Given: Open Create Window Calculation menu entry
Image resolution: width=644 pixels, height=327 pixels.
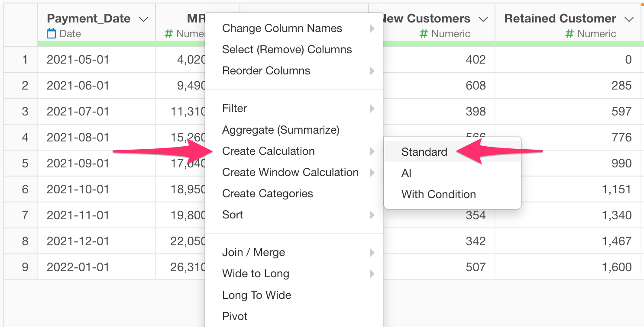Looking at the screenshot, I should point(290,172).
